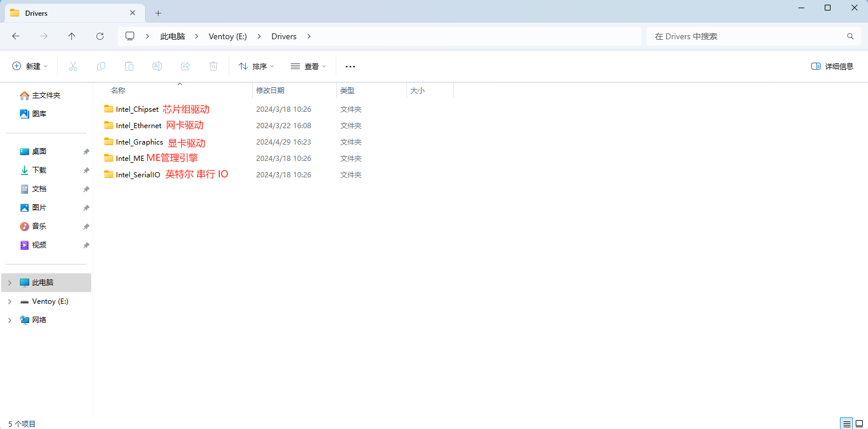
Task: Click the search magnifier icon
Action: coord(850,36)
